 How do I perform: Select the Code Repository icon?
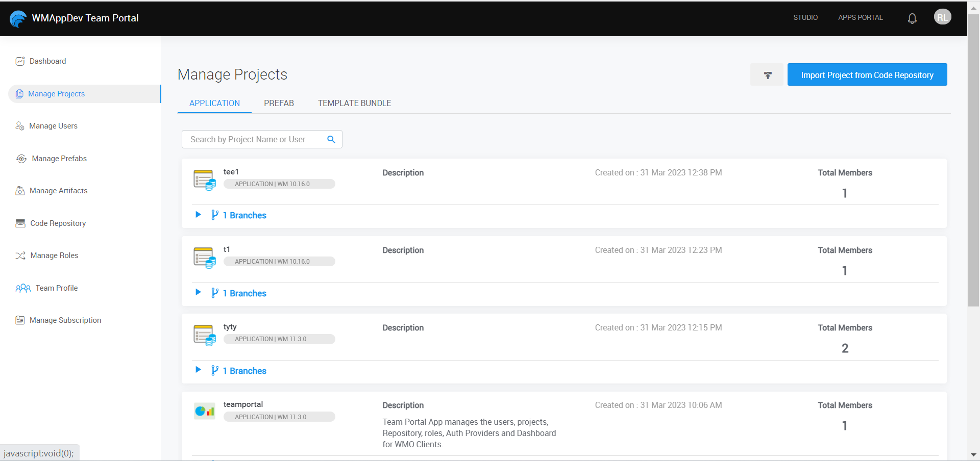coord(20,223)
